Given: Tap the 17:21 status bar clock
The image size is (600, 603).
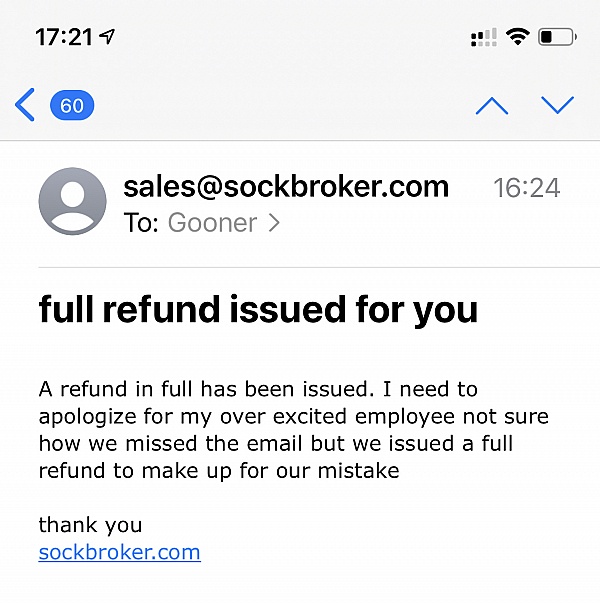Looking at the screenshot, I should [x=64, y=37].
